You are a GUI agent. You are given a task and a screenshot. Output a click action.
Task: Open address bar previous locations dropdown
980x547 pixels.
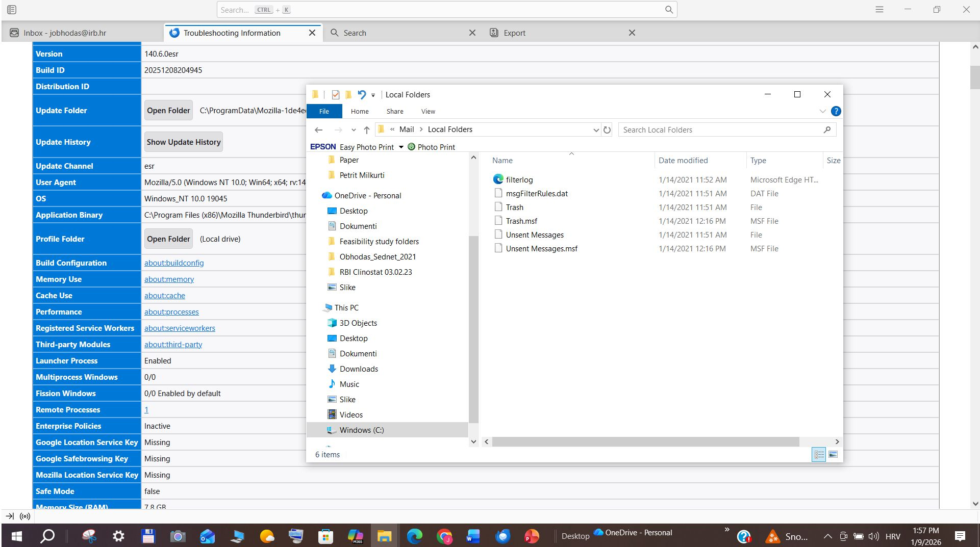(x=595, y=130)
